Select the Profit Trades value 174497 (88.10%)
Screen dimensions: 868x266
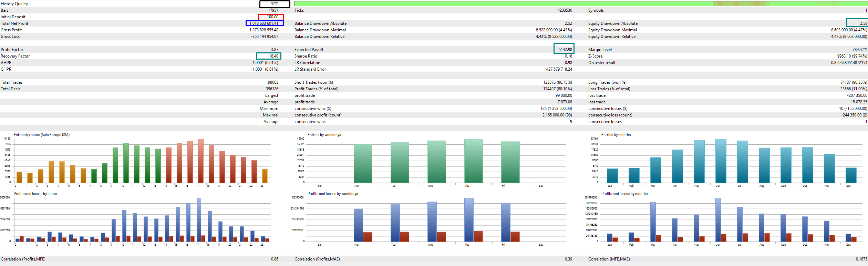(558, 89)
